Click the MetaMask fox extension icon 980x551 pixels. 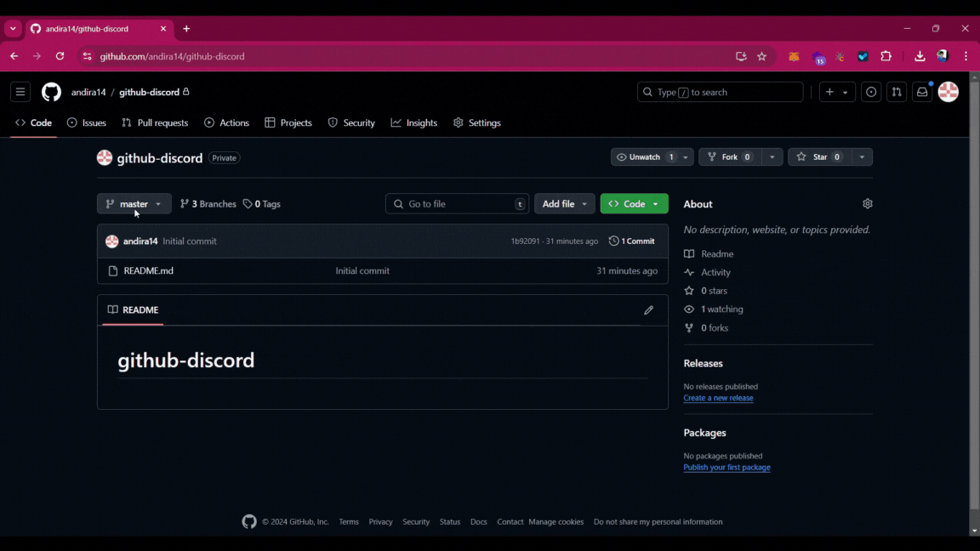click(x=794, y=56)
